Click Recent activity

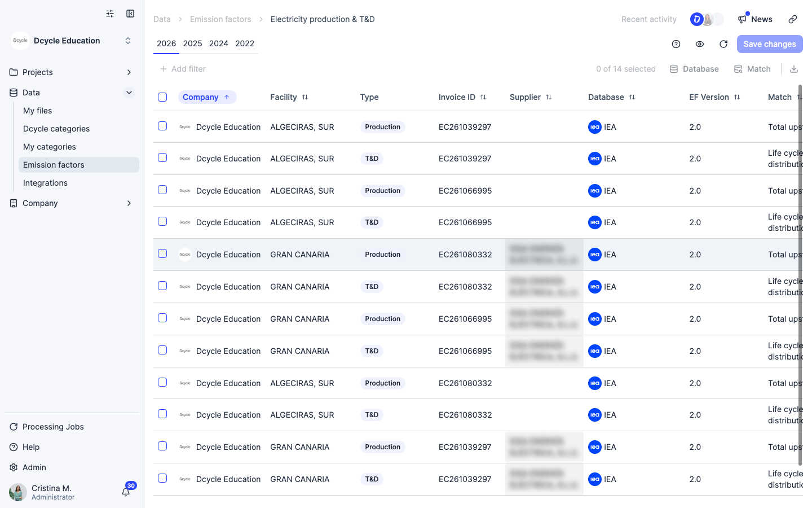tap(649, 19)
